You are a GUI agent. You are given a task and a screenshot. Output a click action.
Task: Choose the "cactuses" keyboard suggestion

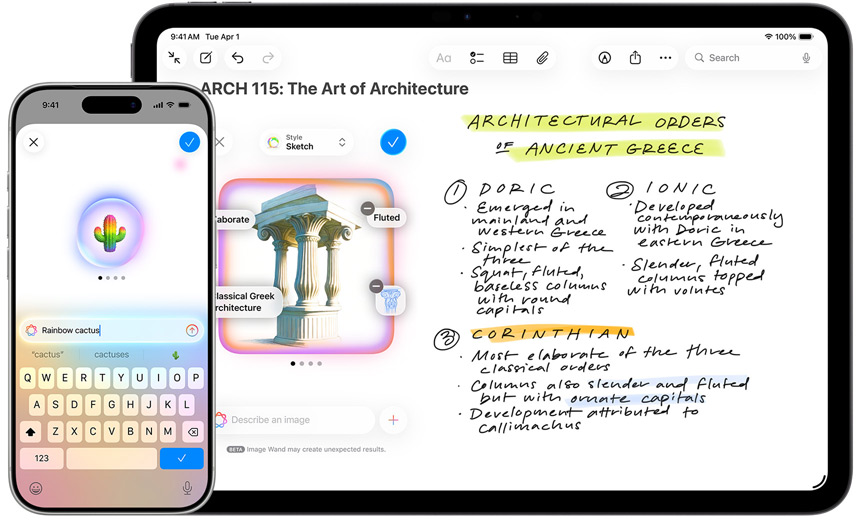[x=111, y=354]
